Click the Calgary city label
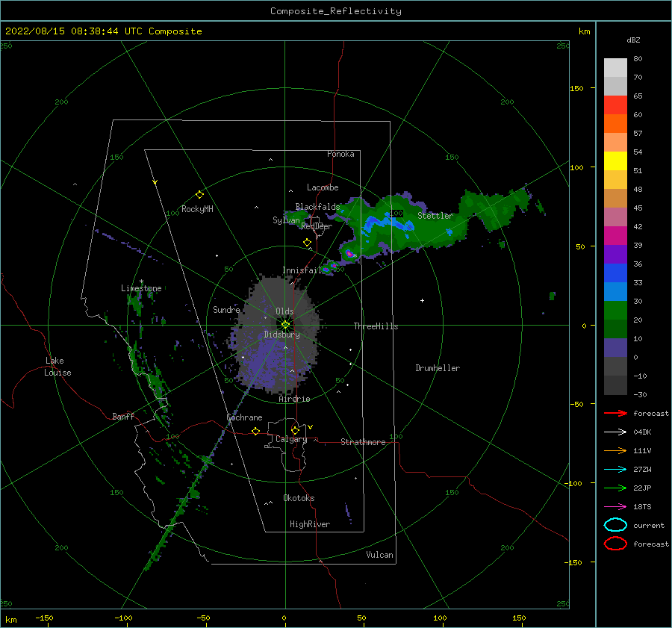672x628 pixels. (x=291, y=439)
